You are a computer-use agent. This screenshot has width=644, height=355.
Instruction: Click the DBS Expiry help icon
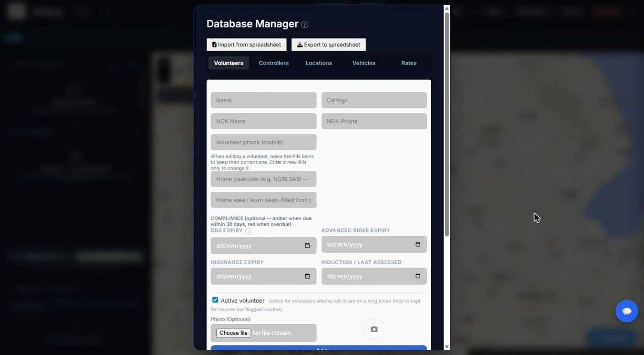click(249, 231)
